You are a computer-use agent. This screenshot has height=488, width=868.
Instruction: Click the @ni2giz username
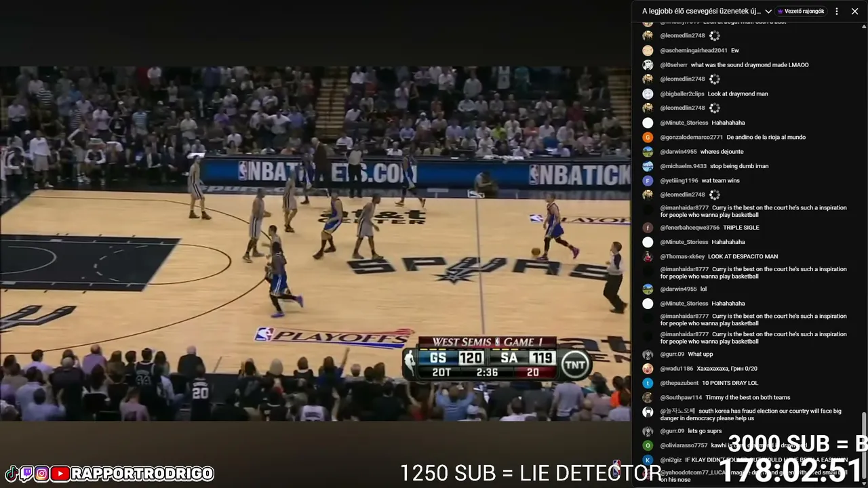671,460
